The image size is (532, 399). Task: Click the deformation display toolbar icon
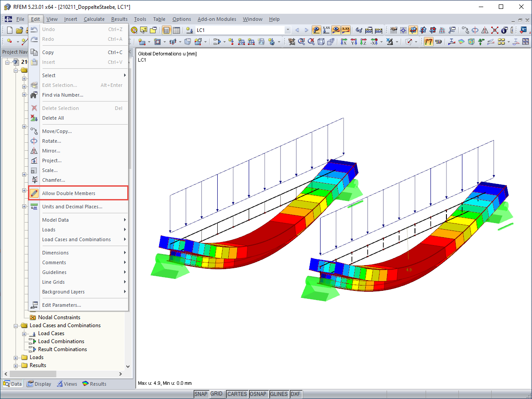coord(429,42)
